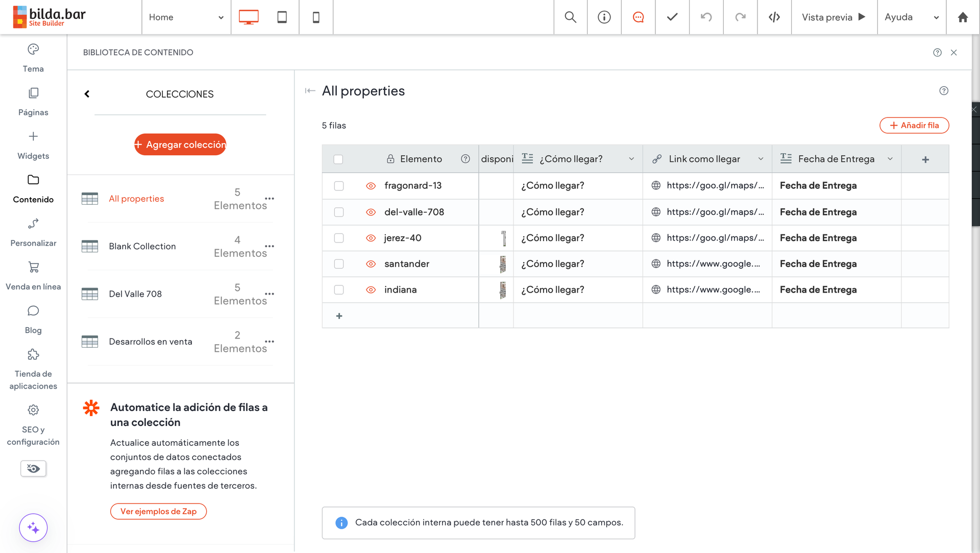The width and height of the screenshot is (980, 553).
Task: Open the search magnifier in toolbar
Action: coord(571,17)
